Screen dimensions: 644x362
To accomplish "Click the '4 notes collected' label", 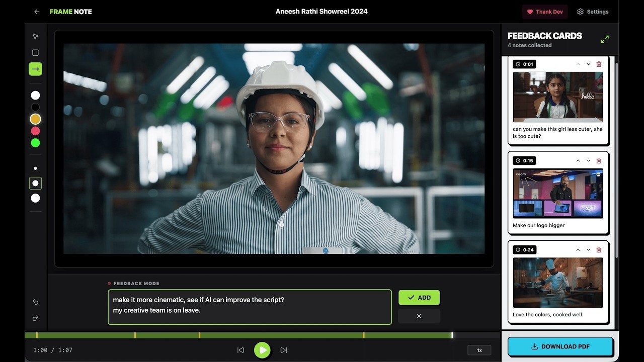I will [529, 45].
